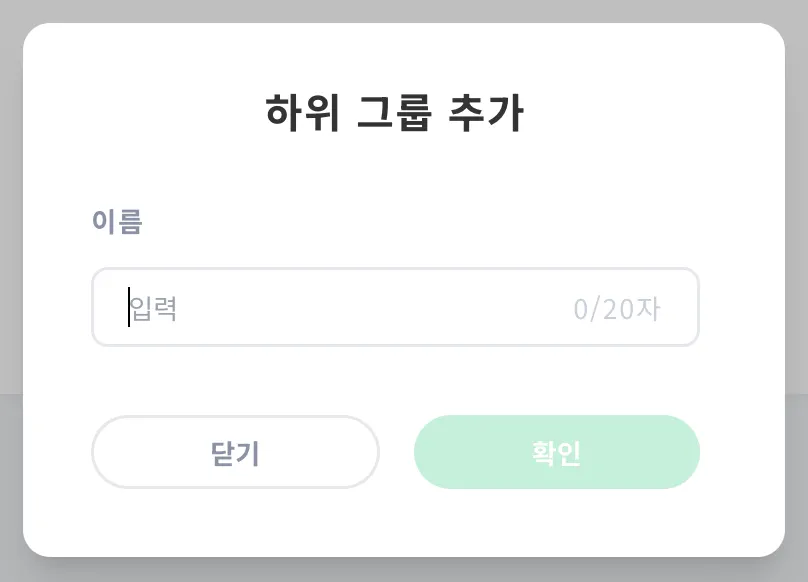Tap the white outlined 닫기 button

(235, 452)
